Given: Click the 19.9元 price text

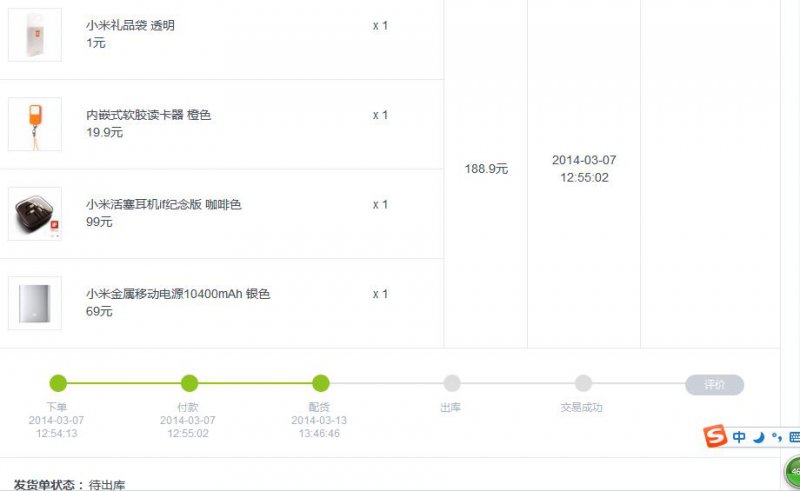Looking at the screenshot, I should tap(104, 132).
